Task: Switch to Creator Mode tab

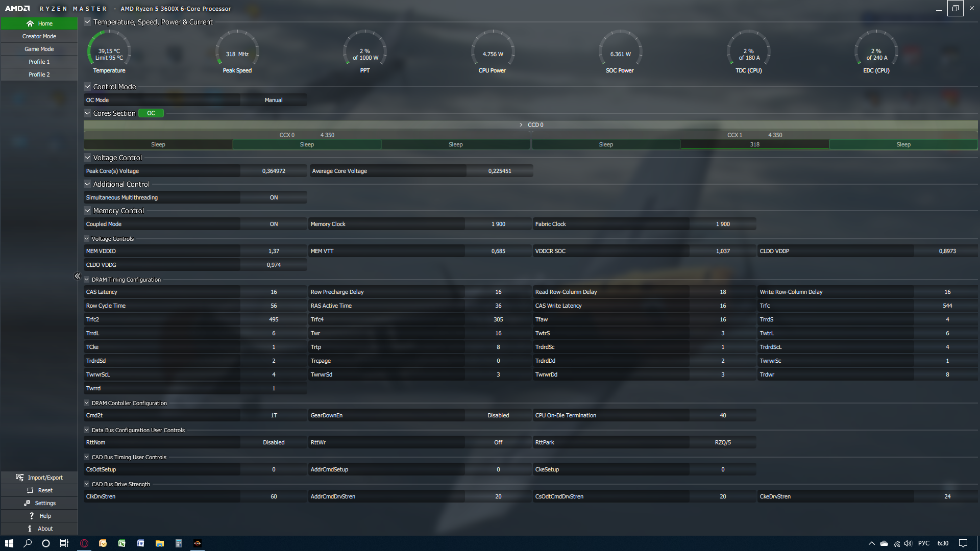Action: tap(39, 36)
